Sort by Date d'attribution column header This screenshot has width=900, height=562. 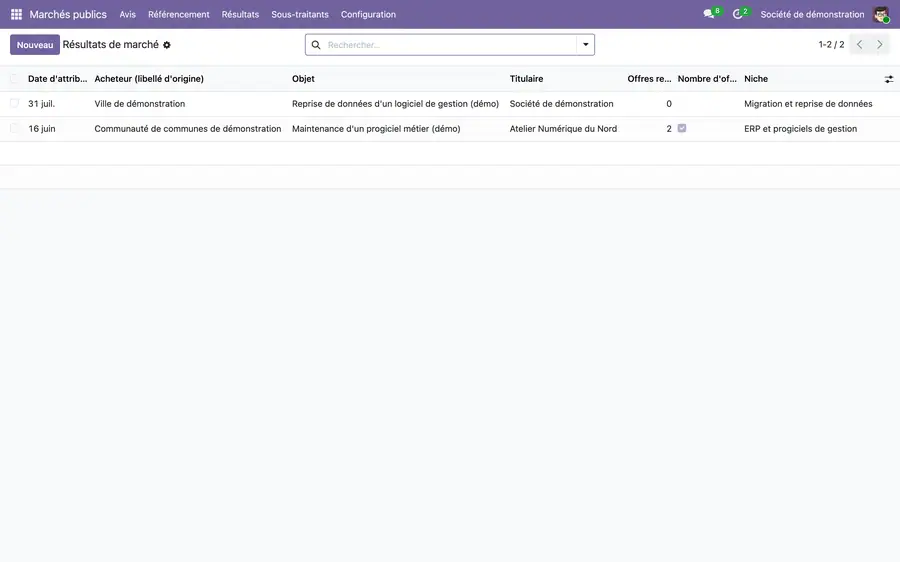57,79
